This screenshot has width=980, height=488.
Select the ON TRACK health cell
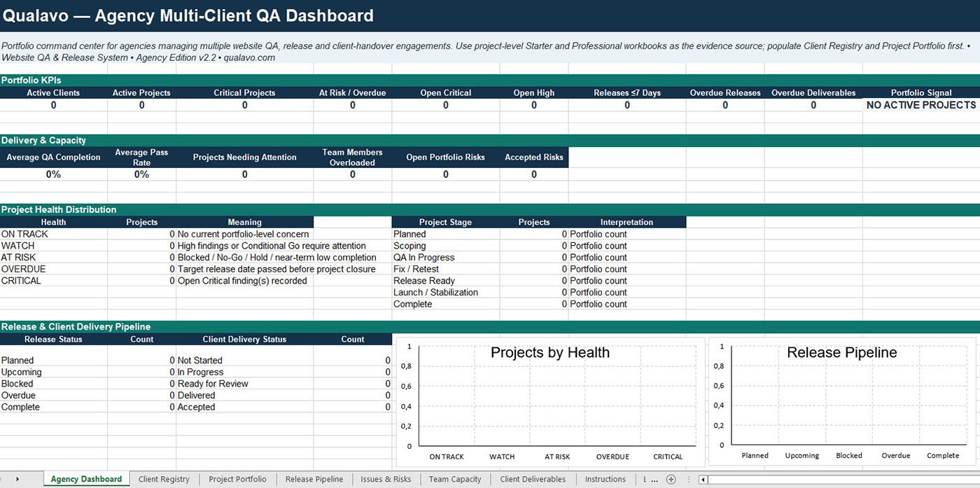tap(53, 234)
